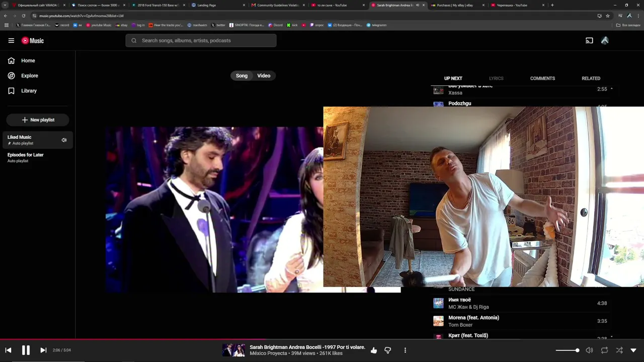Image resolution: width=644 pixels, height=362 pixels.
Task: Select the Up Next tab
Action: (453, 78)
